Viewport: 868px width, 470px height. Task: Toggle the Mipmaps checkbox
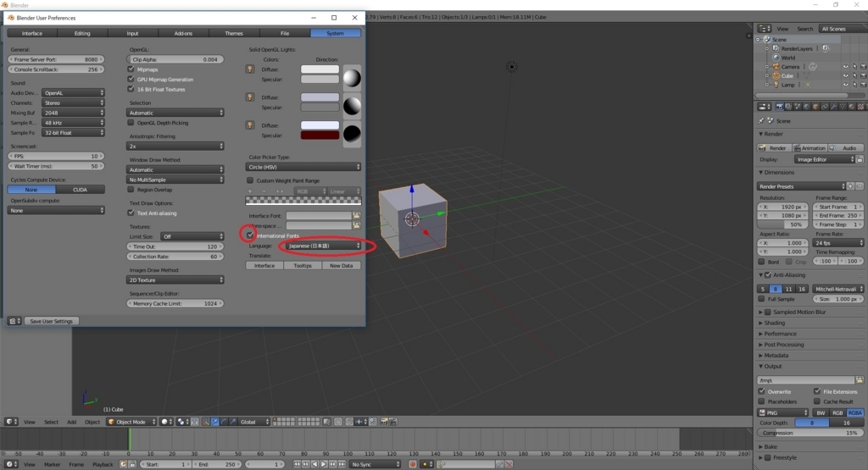coord(131,69)
